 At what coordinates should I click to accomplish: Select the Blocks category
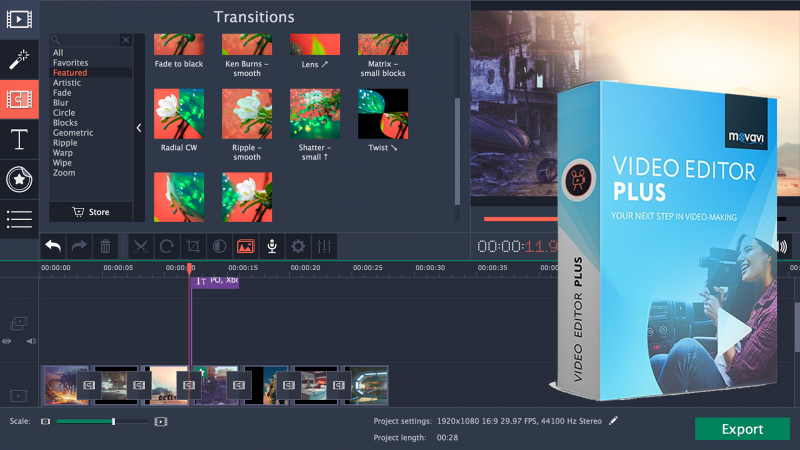click(x=65, y=122)
